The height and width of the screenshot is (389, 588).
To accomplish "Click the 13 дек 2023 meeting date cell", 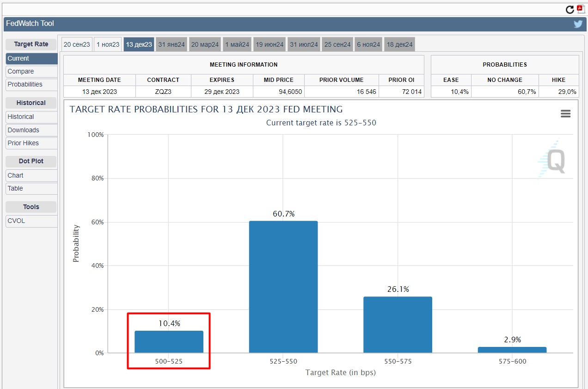I will pos(99,92).
